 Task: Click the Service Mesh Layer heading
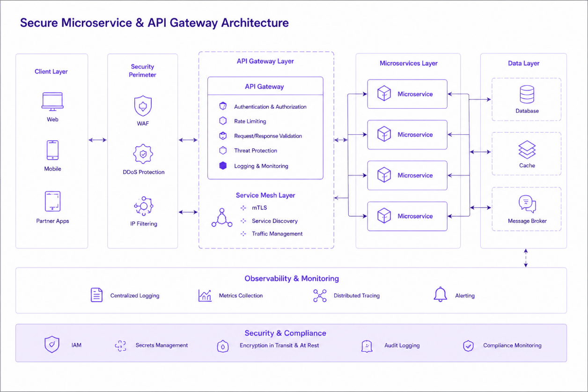click(x=265, y=195)
